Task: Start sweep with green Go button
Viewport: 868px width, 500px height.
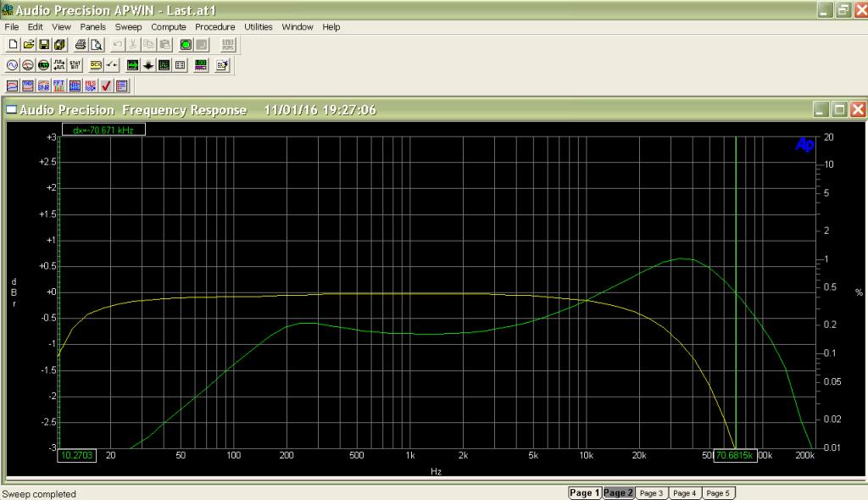Action: coord(186,45)
